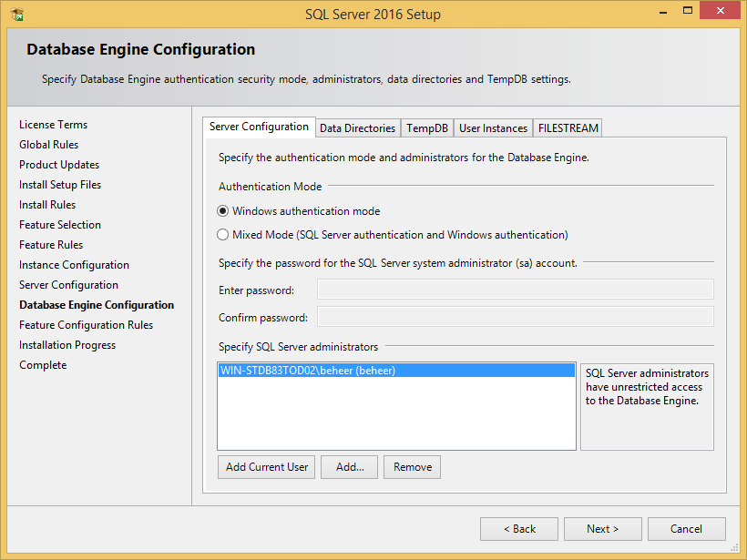Remove the selected administrator
This screenshot has width=747, height=560.
(x=412, y=467)
